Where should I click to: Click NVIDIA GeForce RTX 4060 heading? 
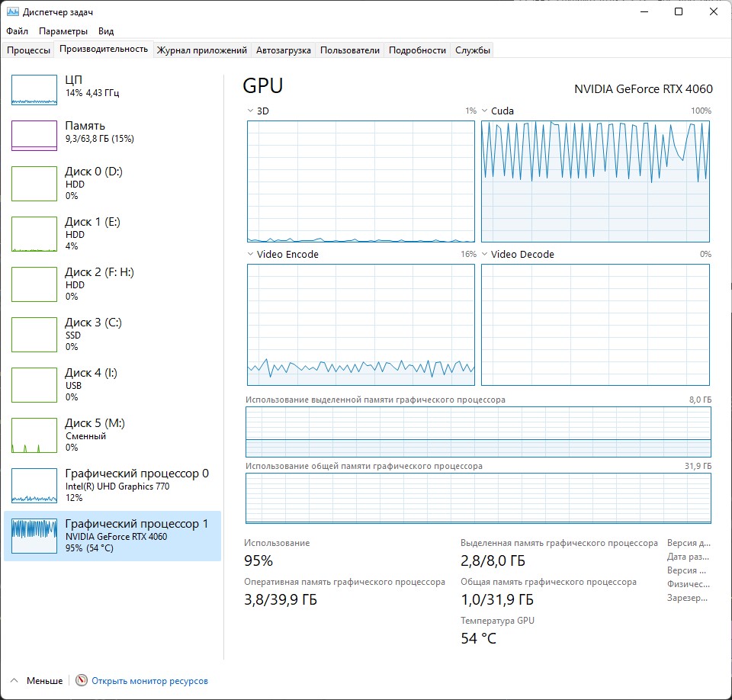644,88
